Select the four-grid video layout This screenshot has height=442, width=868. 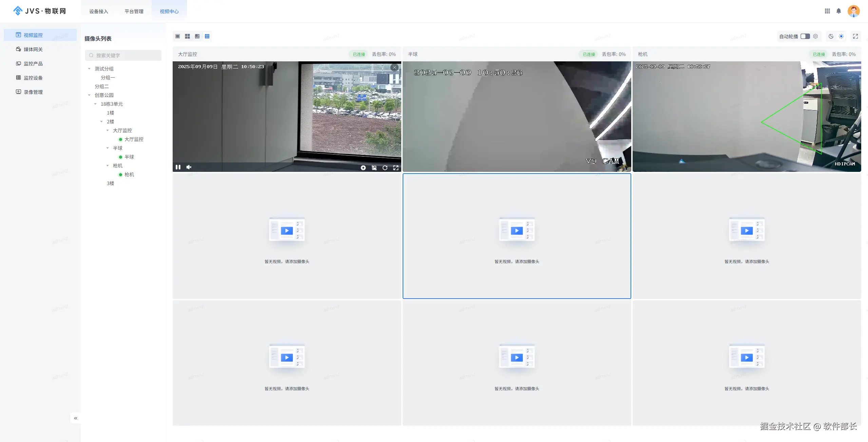coord(187,36)
